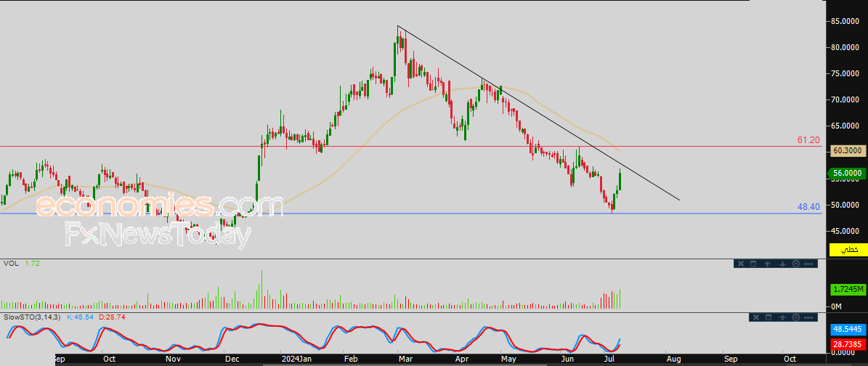Maximize the VOL indicator panel

pos(753,264)
